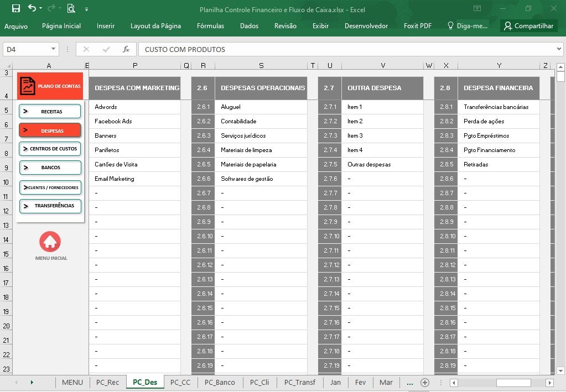Screen dimensions: 566x392
Task: Click the Compartilhar share button
Action: pos(529,26)
